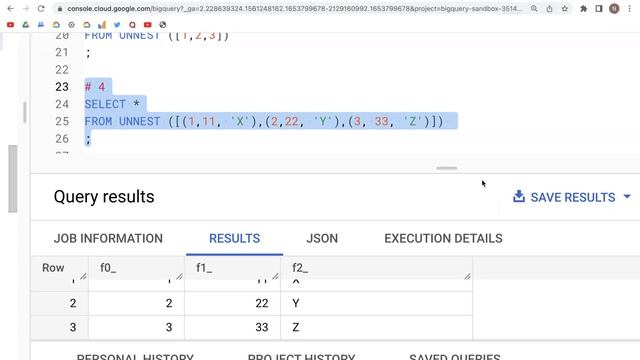Image resolution: width=640 pixels, height=360 pixels.
Task: Open the red YouTube bookmark next to the globe
Action: pyautogui.click(x=148, y=25)
